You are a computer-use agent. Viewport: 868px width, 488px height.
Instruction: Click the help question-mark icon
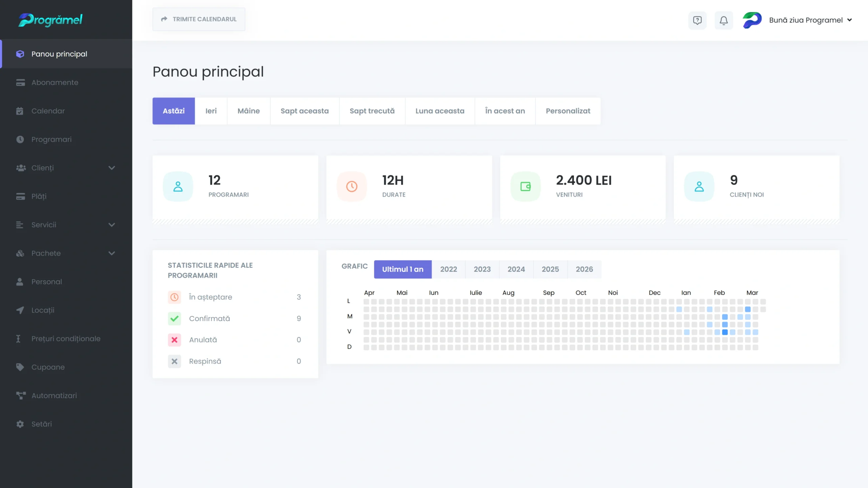pos(697,20)
